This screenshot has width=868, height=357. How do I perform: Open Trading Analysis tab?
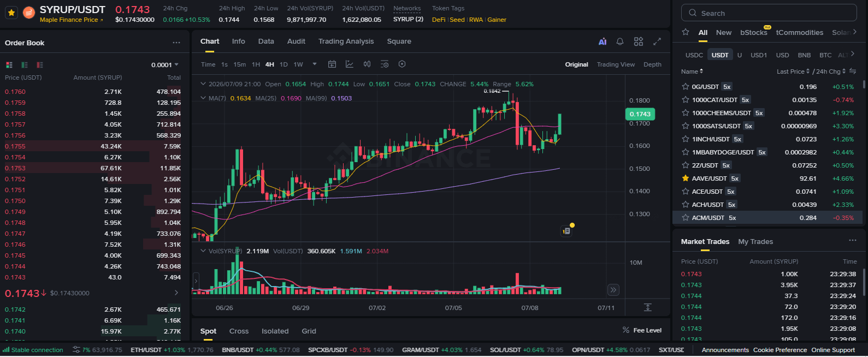(x=346, y=41)
